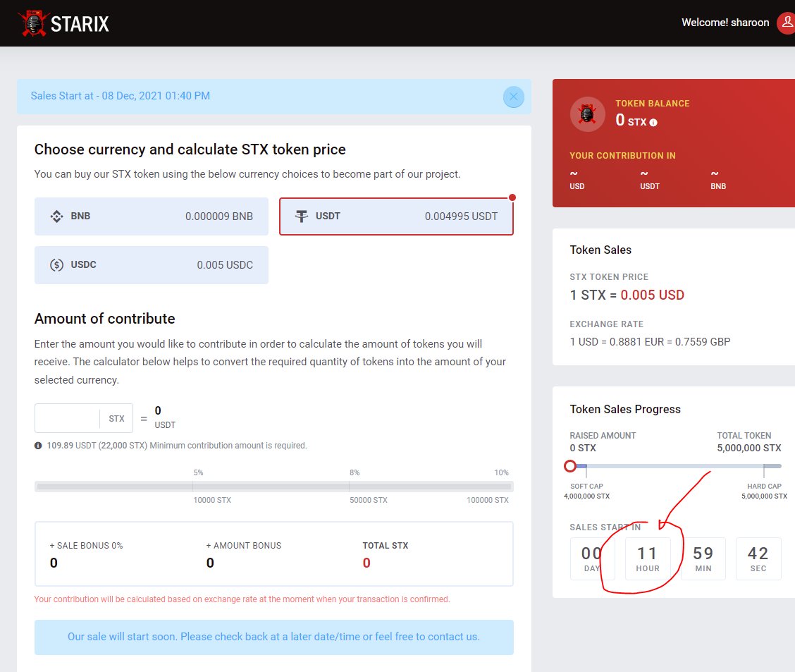Click the SALE BONUS 0% label

(86, 546)
